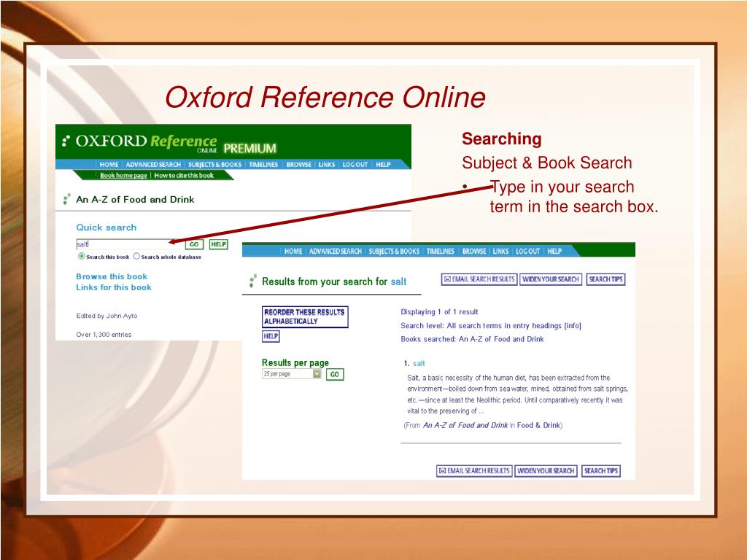Click HELP in the results page bar
Viewport: 747px width, 560px height.
554,251
